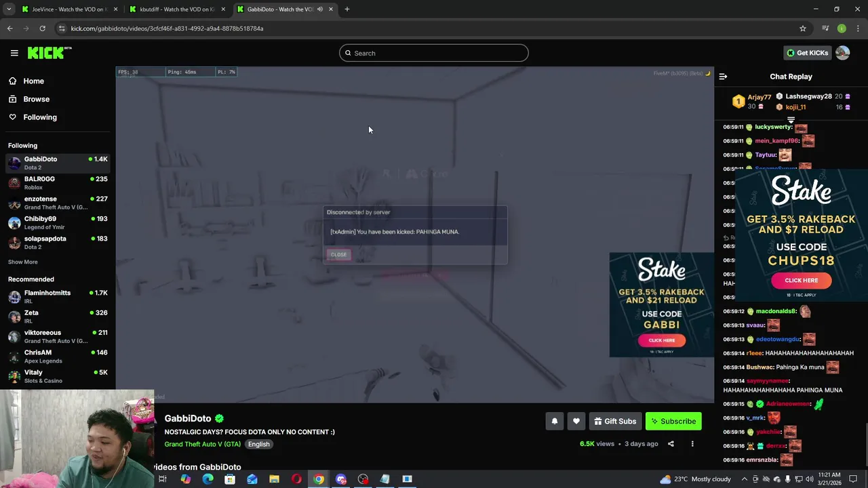Click CLICK HERE on GABBI Stake ad
The width and height of the screenshot is (868, 488).
(x=662, y=340)
